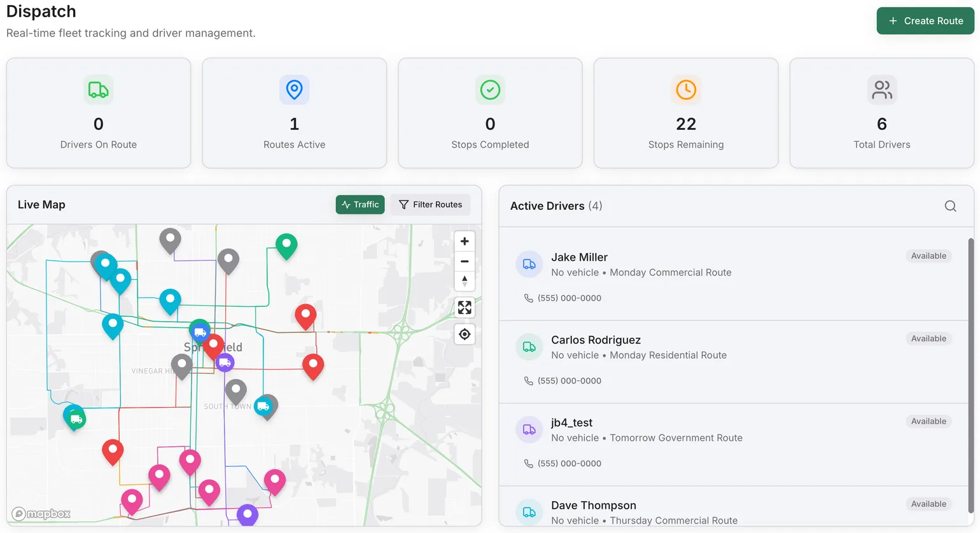Toggle the Traffic layer button
This screenshot has height=533, width=980.
click(x=360, y=205)
